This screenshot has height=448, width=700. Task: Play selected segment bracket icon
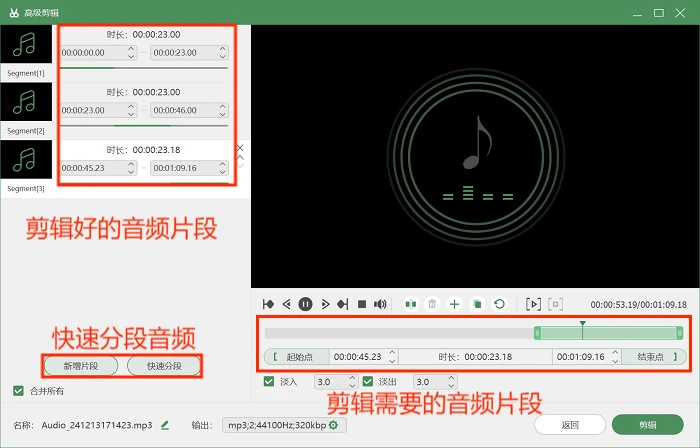coord(533,304)
